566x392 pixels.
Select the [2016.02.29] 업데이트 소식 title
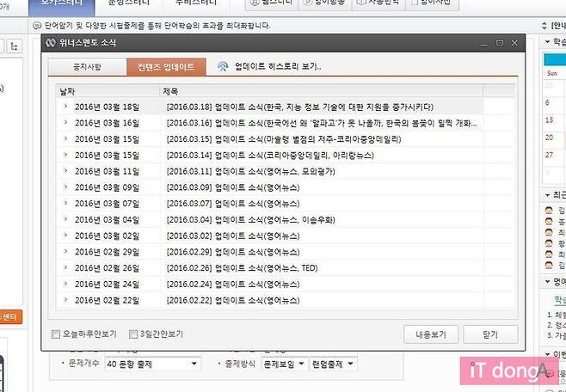point(233,252)
